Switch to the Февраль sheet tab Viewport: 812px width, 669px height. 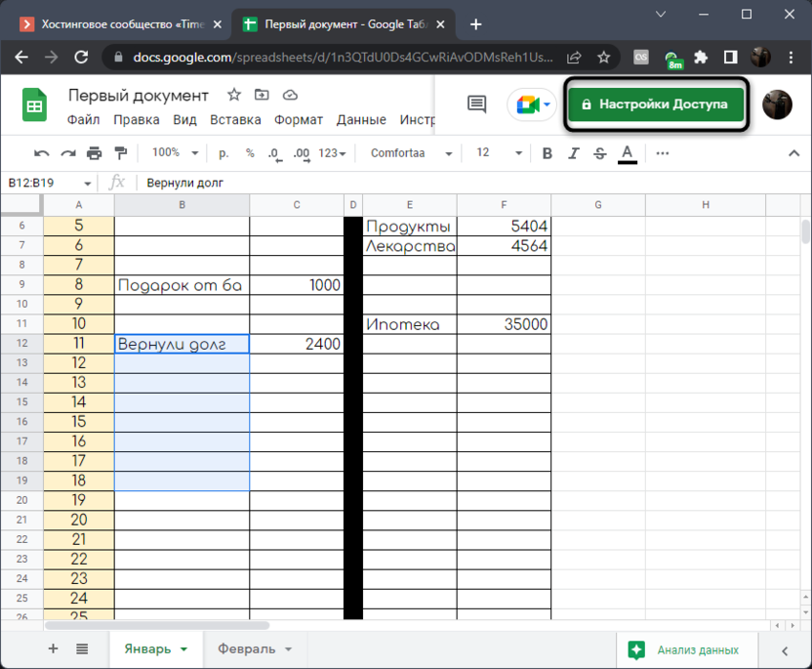[x=254, y=649]
